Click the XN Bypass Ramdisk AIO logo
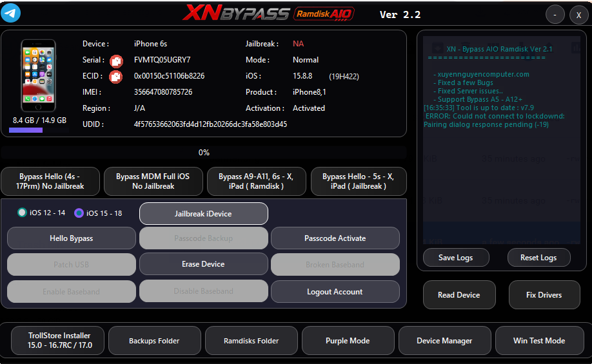Image resolution: width=592 pixels, height=364 pixels. coord(268,14)
